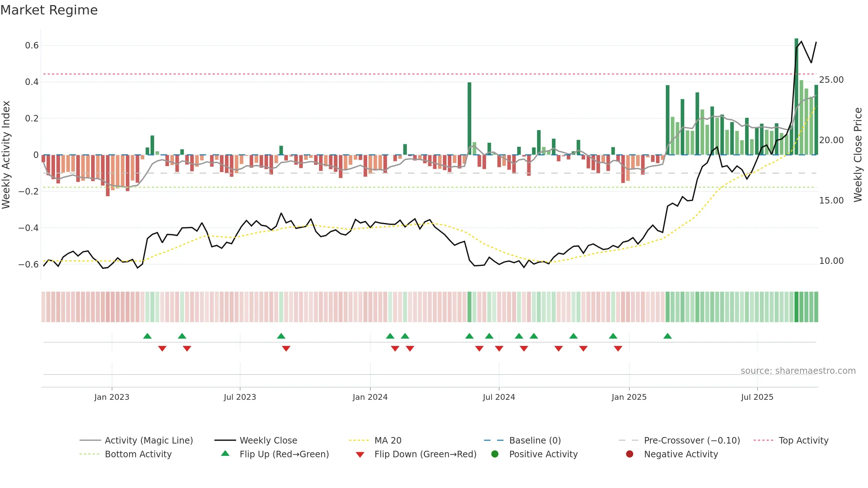Click the last flip-up triangle after Jan 2025
Screen dimensions: 868x488
[668, 336]
